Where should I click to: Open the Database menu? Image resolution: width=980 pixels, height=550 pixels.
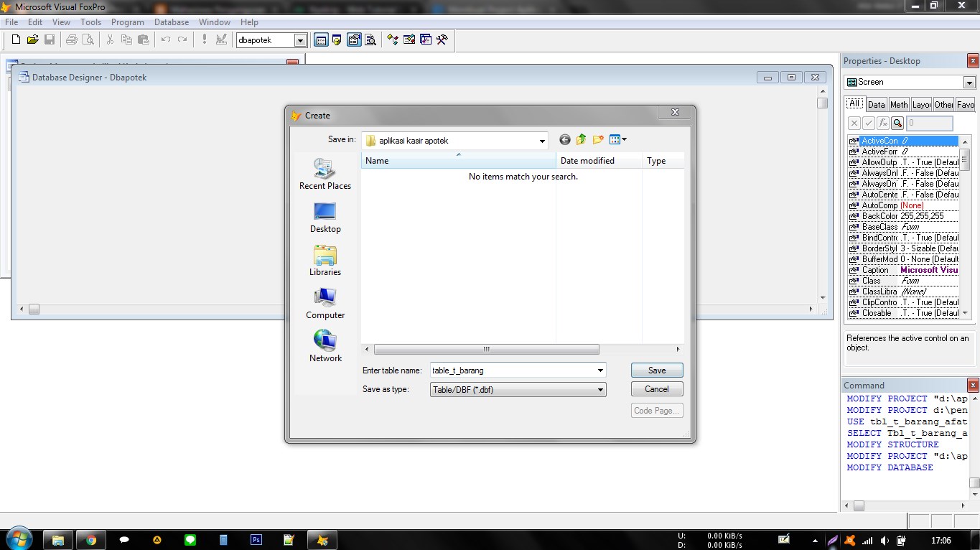171,22
